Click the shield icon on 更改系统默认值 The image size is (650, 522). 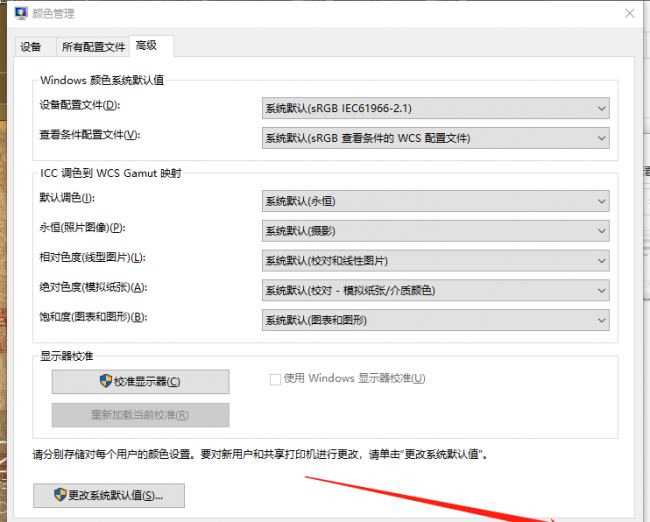tap(60, 494)
